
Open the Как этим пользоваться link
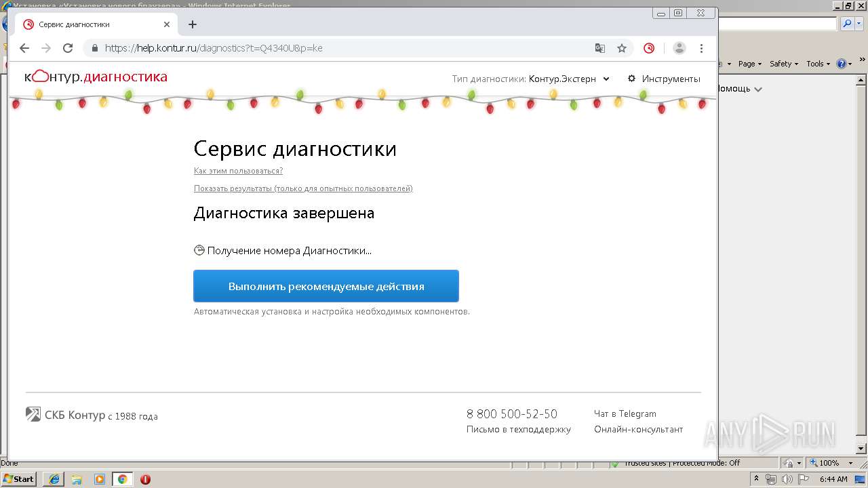238,171
